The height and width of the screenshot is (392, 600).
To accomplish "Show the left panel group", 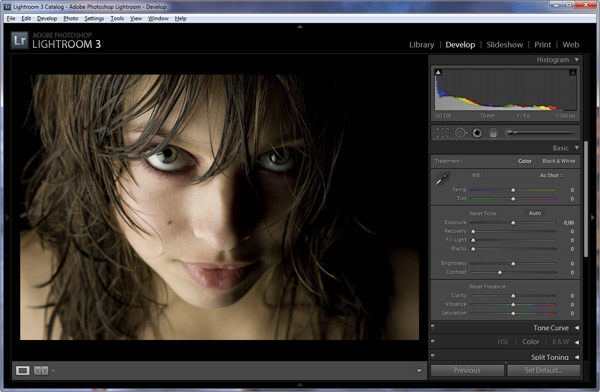I will tap(7, 217).
